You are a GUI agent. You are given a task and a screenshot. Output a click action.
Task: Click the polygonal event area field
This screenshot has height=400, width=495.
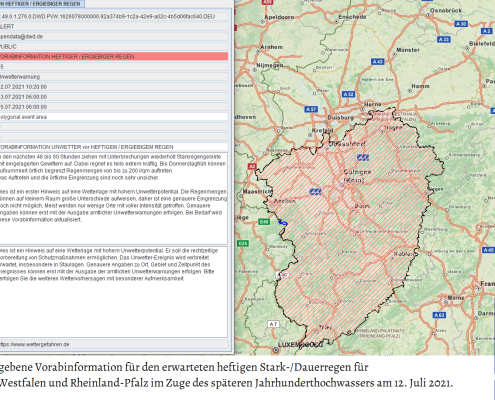coord(114,117)
